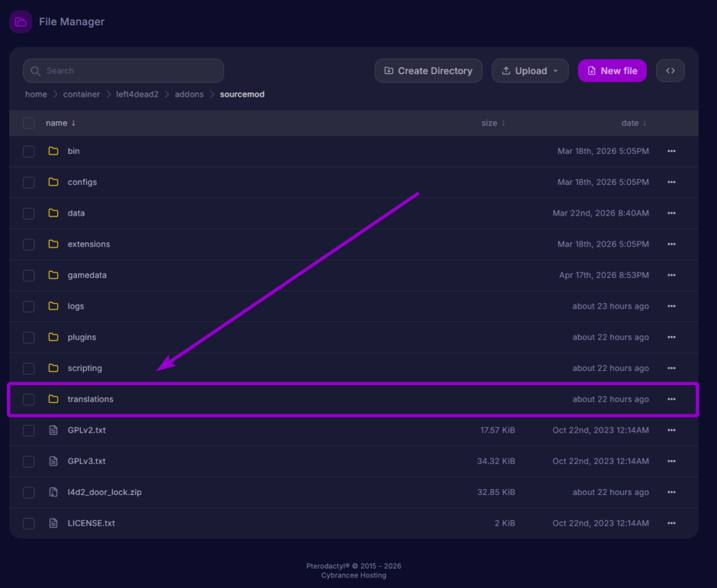Click the Create Directory folder icon
The image size is (717, 588).
tap(389, 71)
